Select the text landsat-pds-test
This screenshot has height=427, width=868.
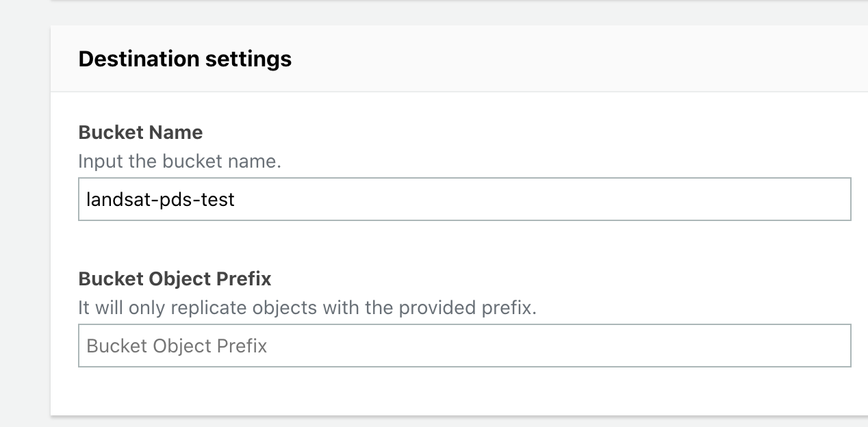(161, 199)
